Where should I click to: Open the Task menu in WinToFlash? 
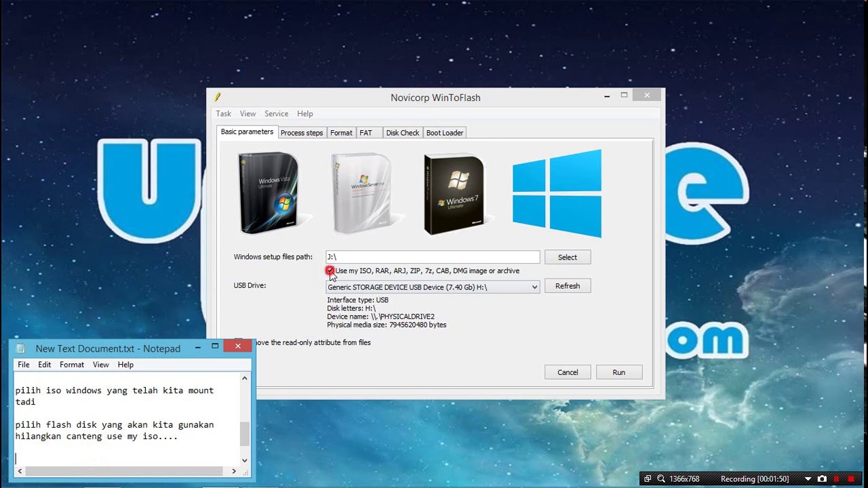coord(224,114)
